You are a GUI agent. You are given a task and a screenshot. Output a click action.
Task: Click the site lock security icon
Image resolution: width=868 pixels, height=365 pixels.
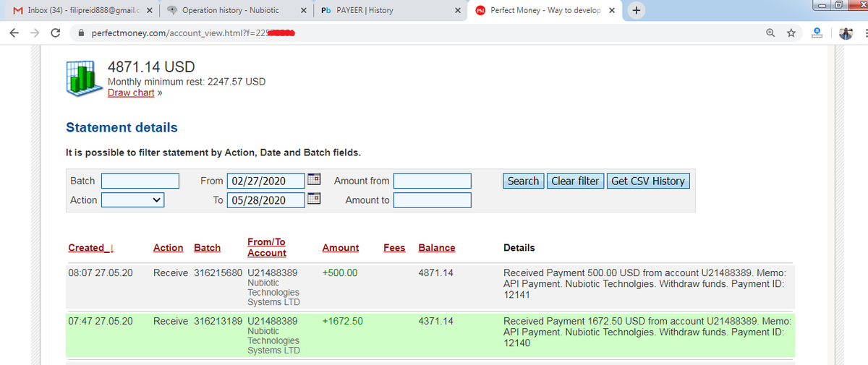pyautogui.click(x=82, y=33)
